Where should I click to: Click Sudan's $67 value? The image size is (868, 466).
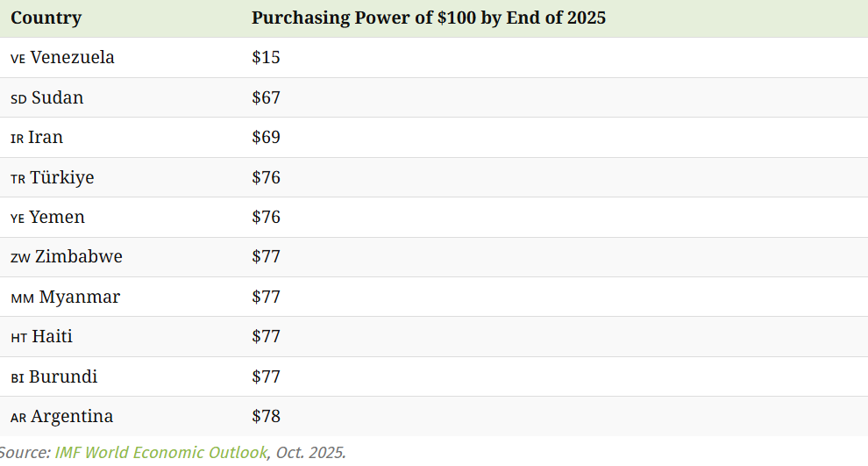point(266,97)
